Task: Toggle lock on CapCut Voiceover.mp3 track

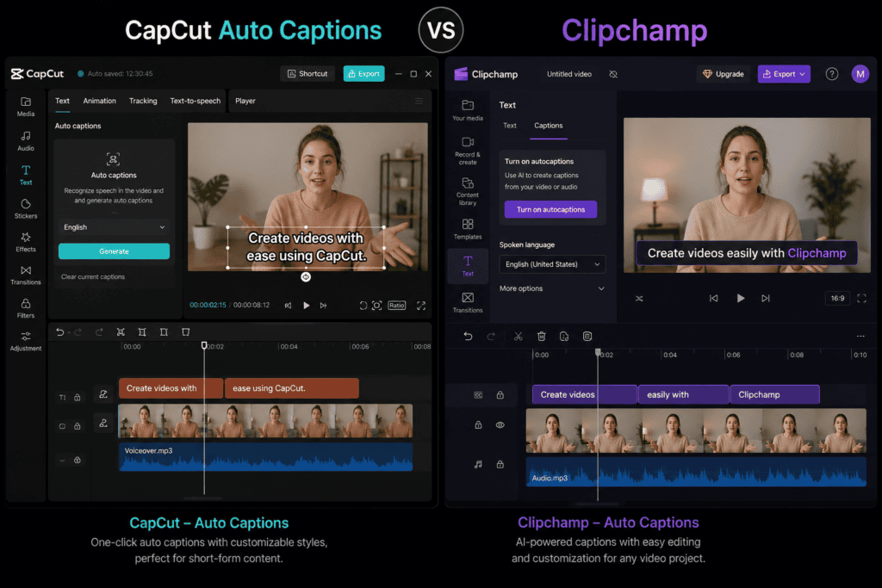Action: [x=78, y=460]
